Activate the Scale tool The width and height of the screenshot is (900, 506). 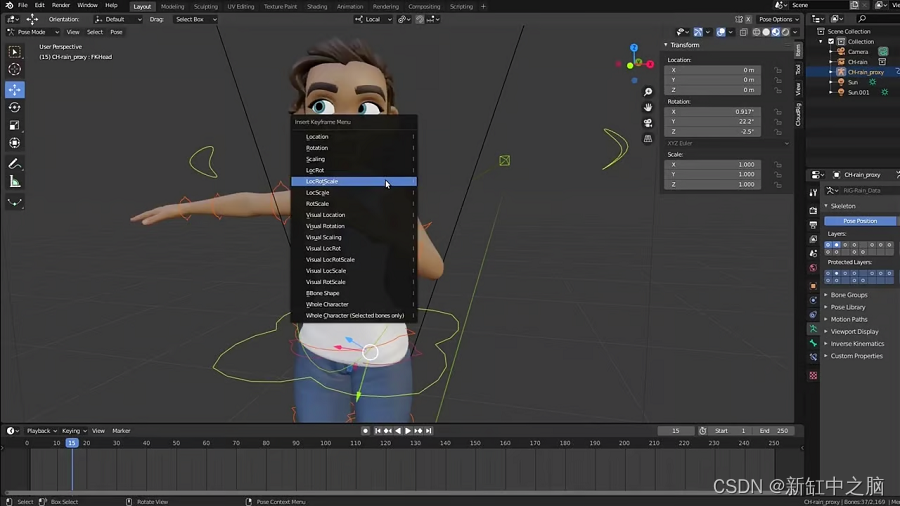coord(15,125)
